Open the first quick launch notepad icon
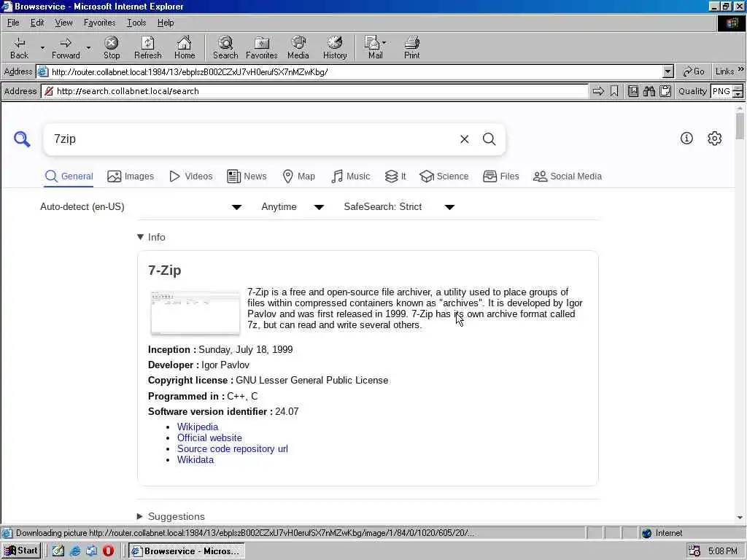The image size is (747, 560). pos(58,551)
